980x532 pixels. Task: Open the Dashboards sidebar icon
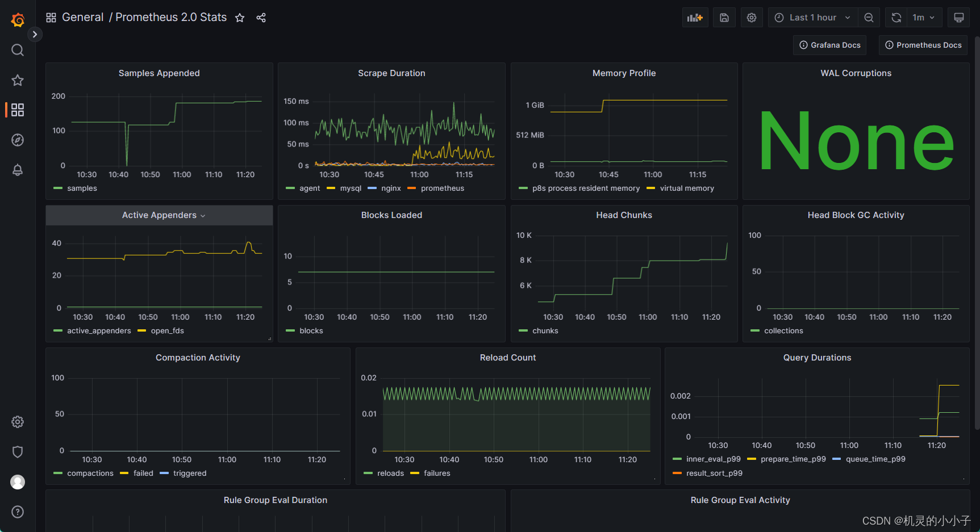[18, 110]
